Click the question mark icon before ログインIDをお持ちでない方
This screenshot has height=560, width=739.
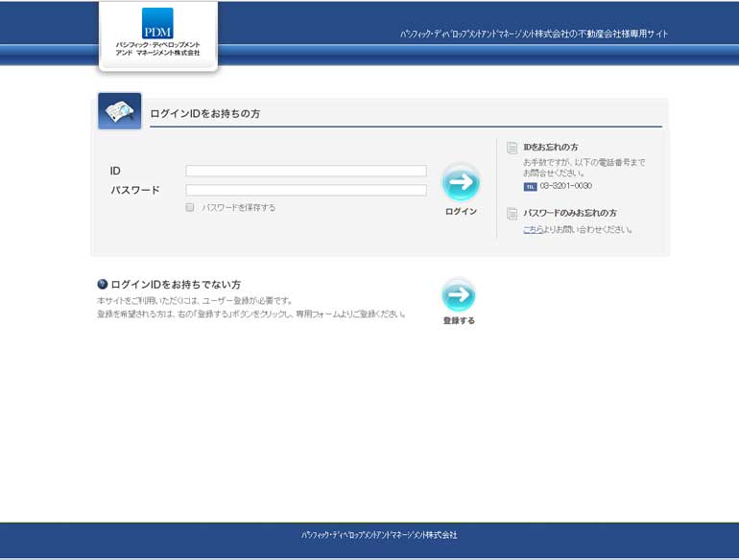tap(103, 284)
